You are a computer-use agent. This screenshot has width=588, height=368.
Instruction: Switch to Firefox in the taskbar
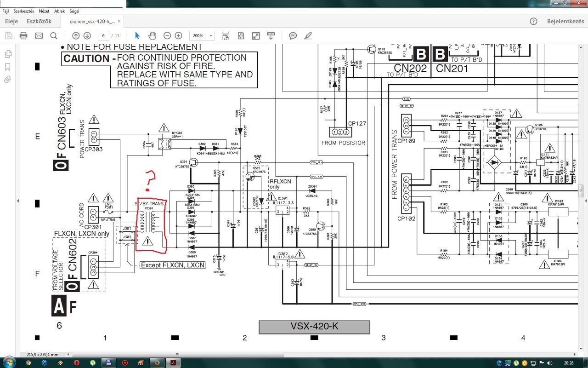point(157,362)
